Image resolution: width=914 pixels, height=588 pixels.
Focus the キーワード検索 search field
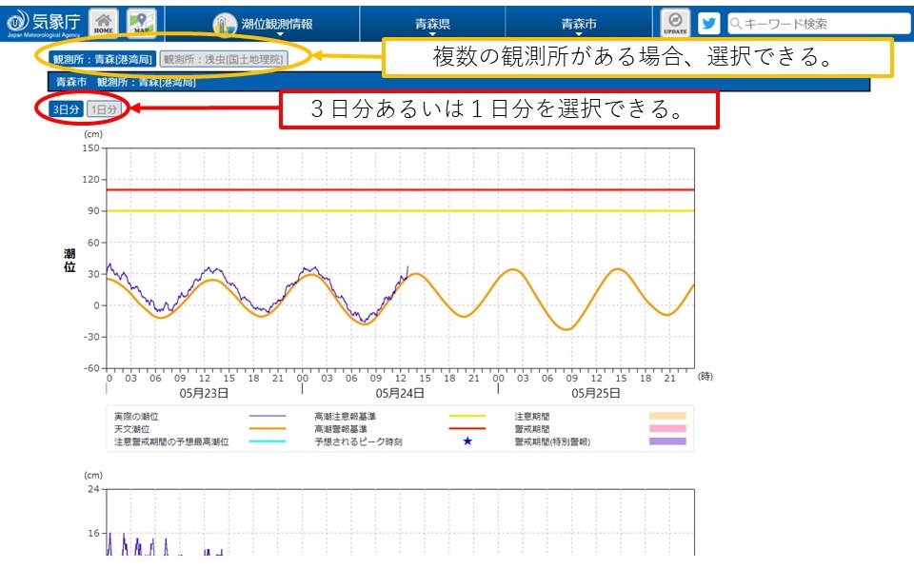point(819,23)
